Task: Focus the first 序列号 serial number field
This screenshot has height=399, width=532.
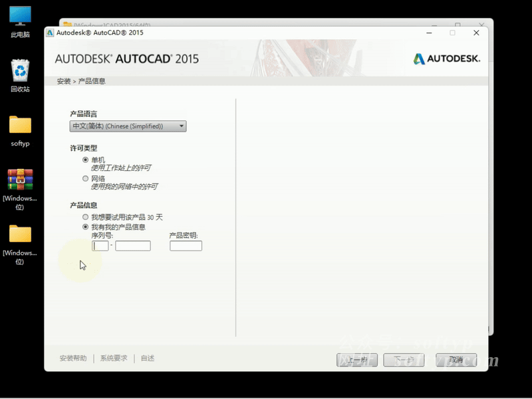Action: click(100, 245)
